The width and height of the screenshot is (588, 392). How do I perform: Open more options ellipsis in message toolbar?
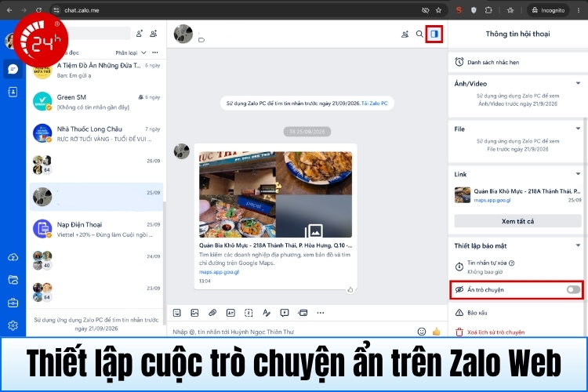[320, 313]
